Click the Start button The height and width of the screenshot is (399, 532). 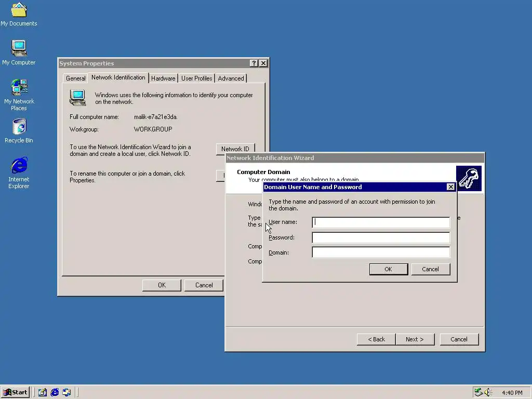(15, 392)
